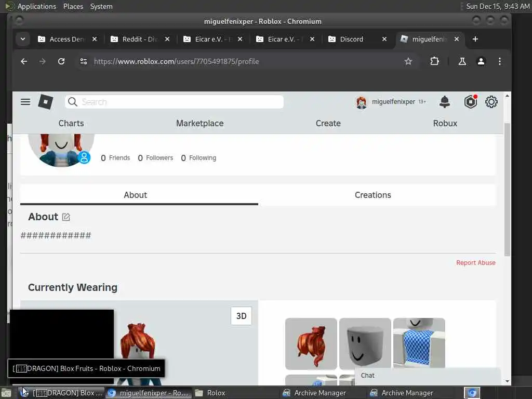Viewport: 532px width, 399px height.
Task: Switch to the Access Denied tab
Action: (x=67, y=39)
